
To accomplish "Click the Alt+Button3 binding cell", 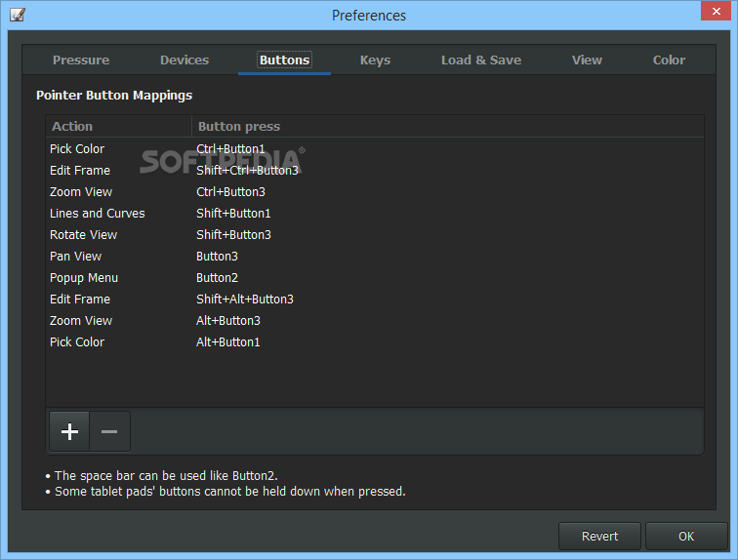I will (x=228, y=321).
